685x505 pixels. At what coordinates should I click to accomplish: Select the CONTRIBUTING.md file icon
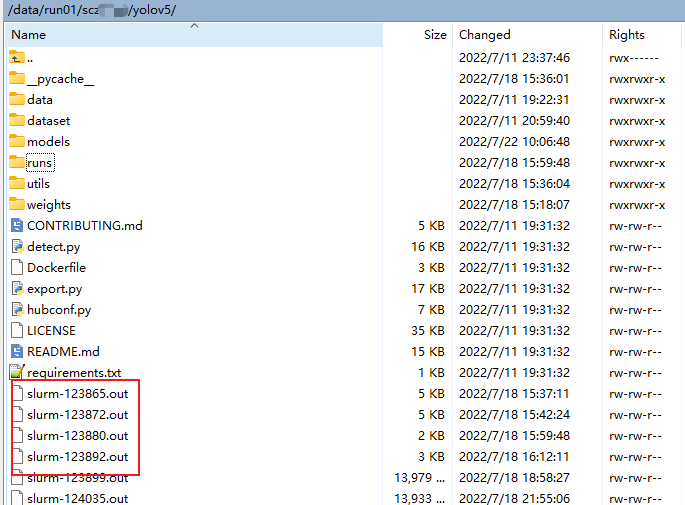pos(16,225)
